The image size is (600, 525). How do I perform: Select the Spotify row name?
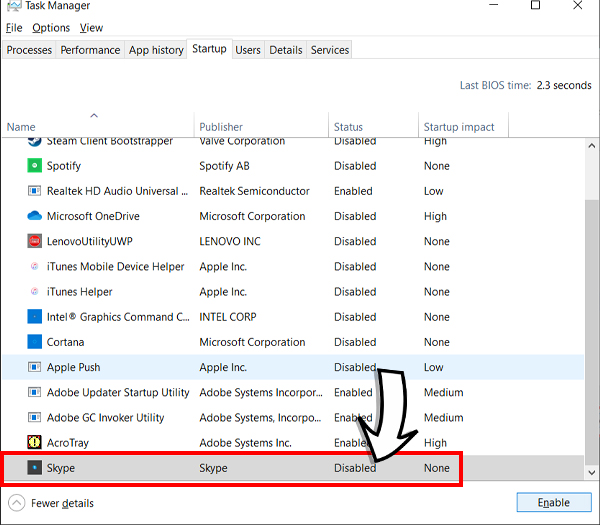pyautogui.click(x=64, y=166)
